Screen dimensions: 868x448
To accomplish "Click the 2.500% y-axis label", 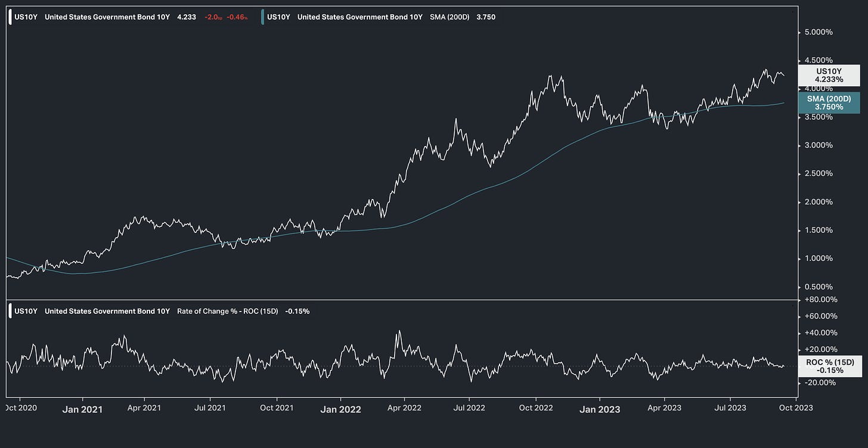I will 820,173.
